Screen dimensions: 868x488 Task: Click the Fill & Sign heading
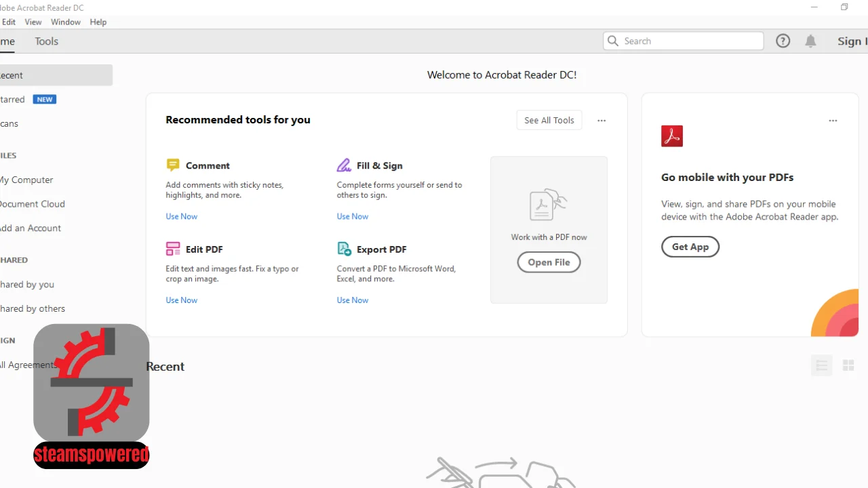pos(380,165)
